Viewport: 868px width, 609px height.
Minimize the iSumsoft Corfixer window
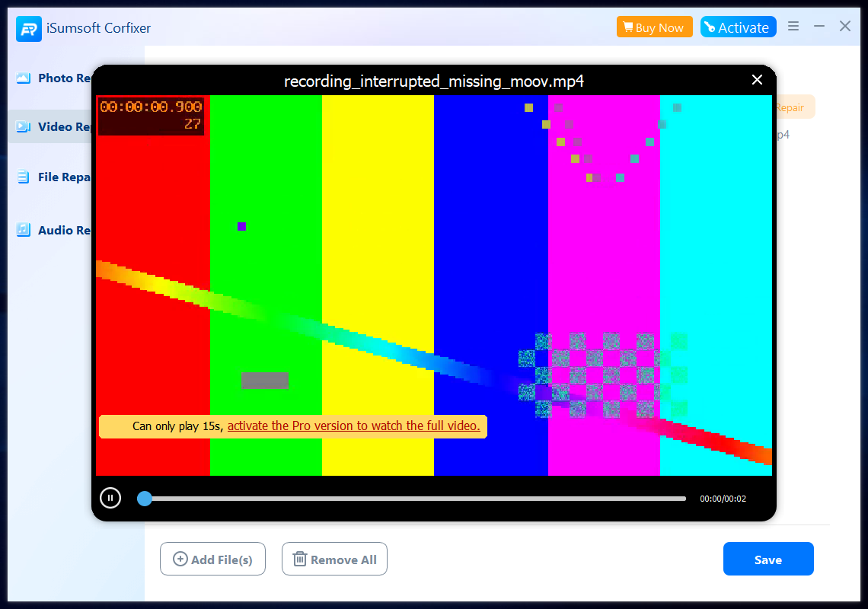pos(819,26)
